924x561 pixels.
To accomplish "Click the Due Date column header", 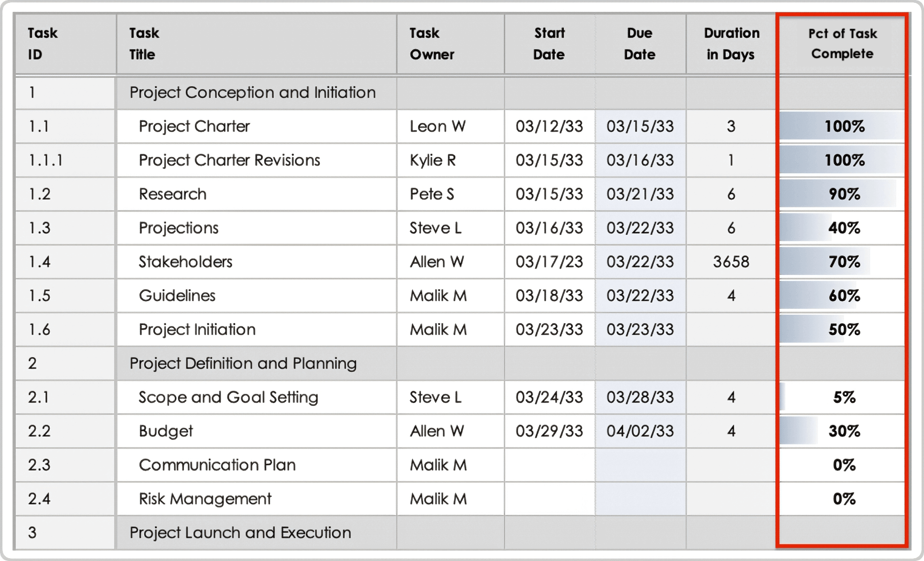I will click(640, 44).
